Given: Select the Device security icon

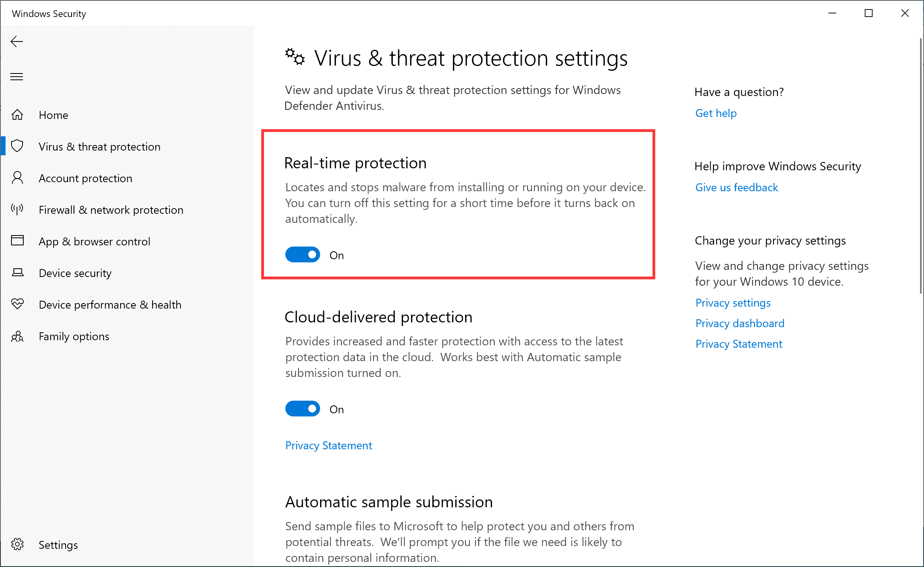Looking at the screenshot, I should point(17,273).
